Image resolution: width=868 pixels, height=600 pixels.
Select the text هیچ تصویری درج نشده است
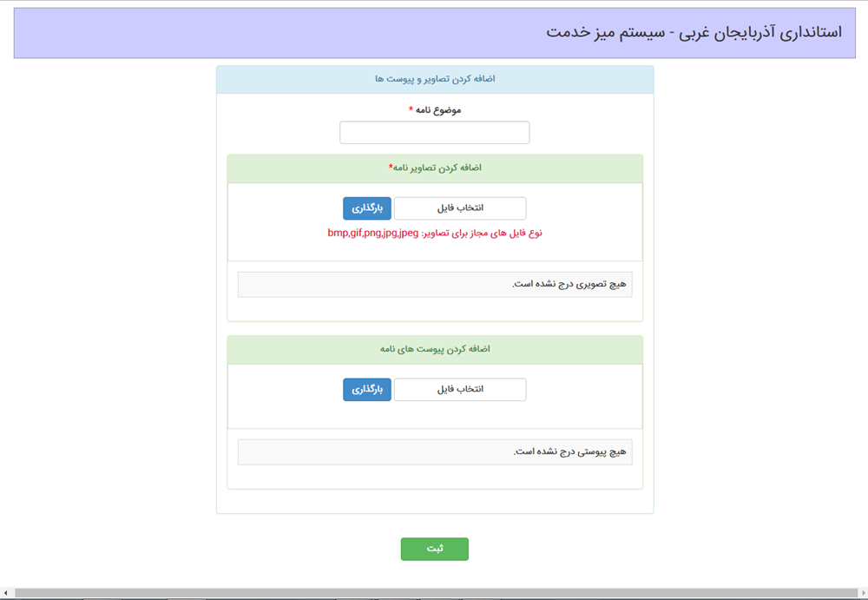tap(569, 284)
